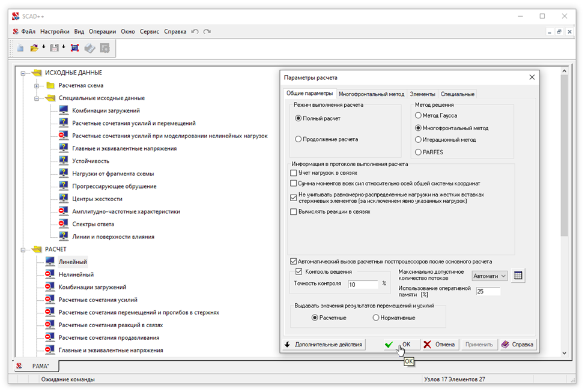Click the blocked icon beside Нелинейный
This screenshot has width=585, height=392.
pyautogui.click(x=50, y=274)
